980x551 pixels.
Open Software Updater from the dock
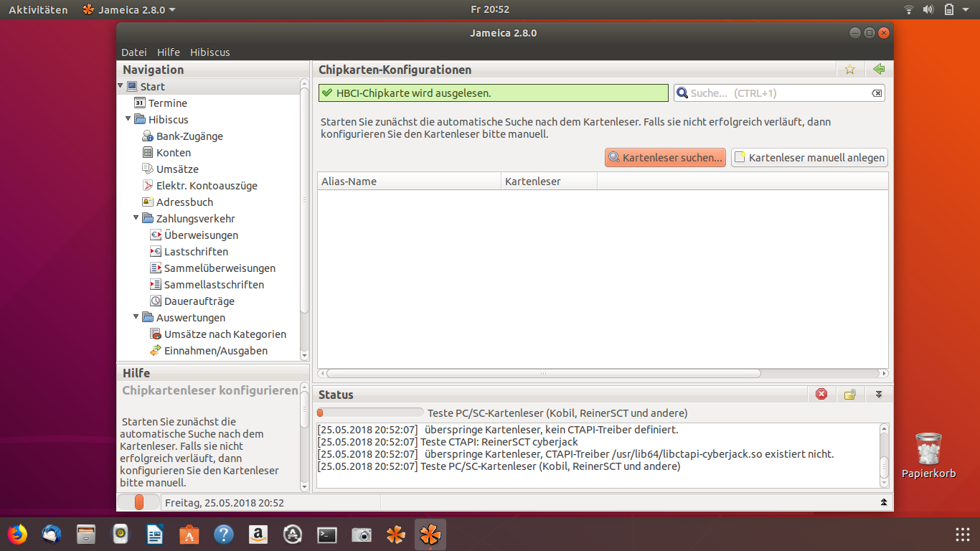coord(293,534)
